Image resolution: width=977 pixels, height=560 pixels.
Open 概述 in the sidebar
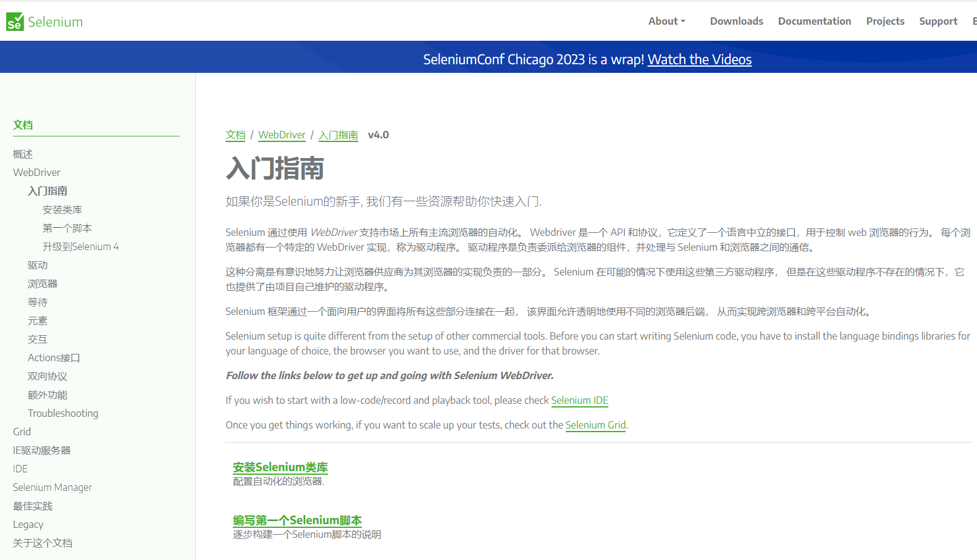[23, 154]
